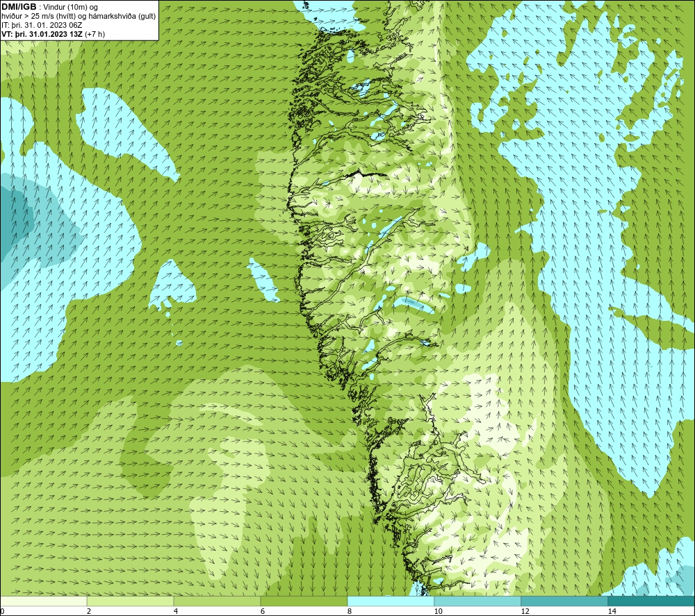Click the '4' label on the wind scale
The image size is (695, 616).
tap(176, 611)
